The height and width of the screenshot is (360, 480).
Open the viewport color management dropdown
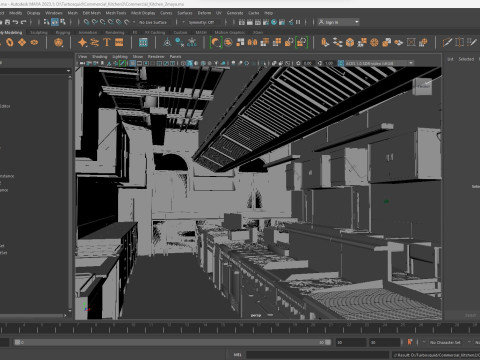379,63
